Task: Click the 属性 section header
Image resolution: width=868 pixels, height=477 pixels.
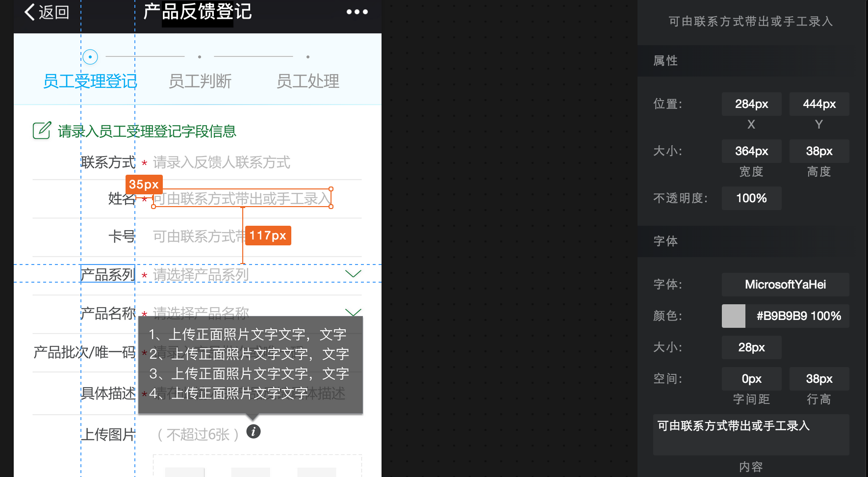Action: pyautogui.click(x=751, y=61)
